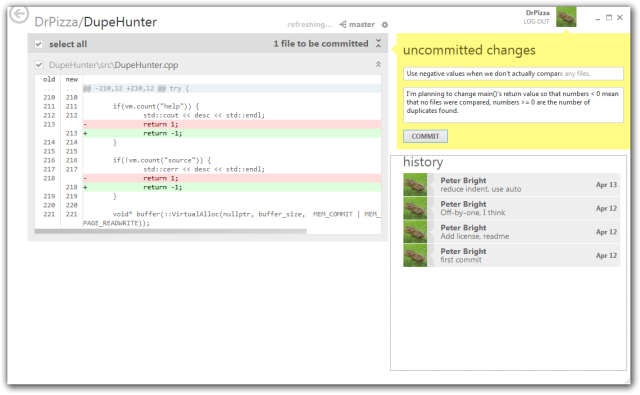Click the DrPizza username at top right
The height and width of the screenshot is (395, 640).
[537, 13]
